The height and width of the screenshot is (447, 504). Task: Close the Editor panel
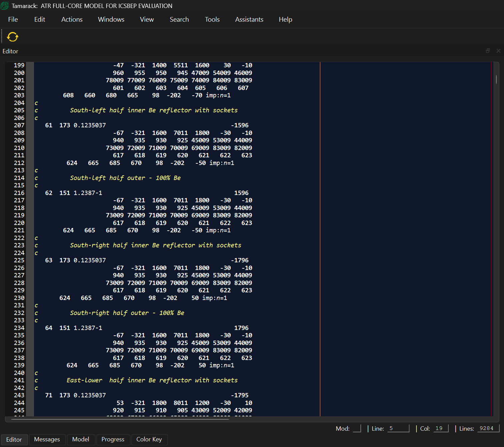(x=498, y=51)
